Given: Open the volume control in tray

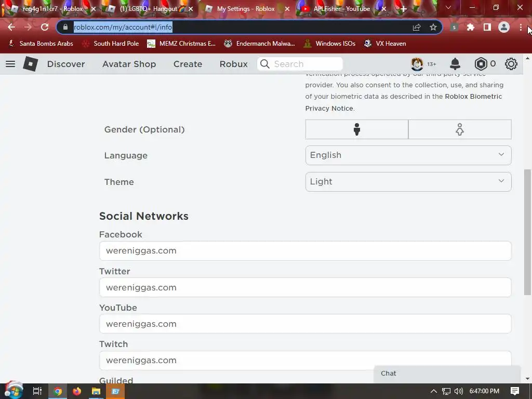Looking at the screenshot, I should 458,391.
